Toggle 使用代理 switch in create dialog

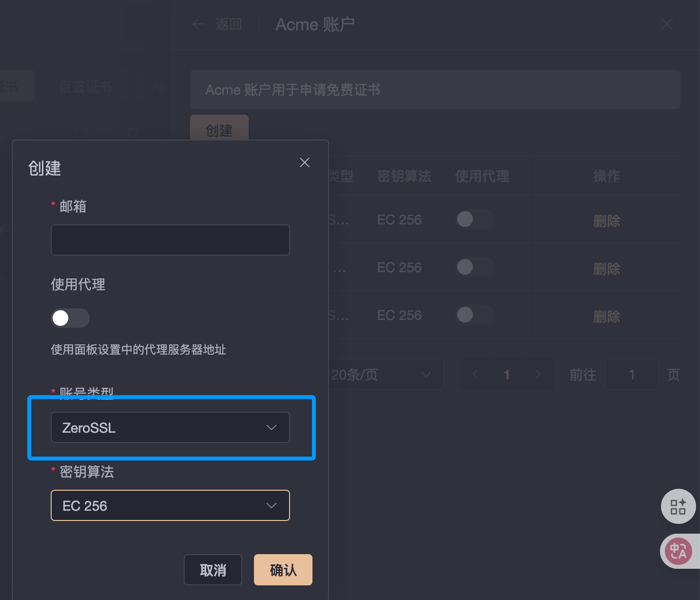pyautogui.click(x=70, y=318)
